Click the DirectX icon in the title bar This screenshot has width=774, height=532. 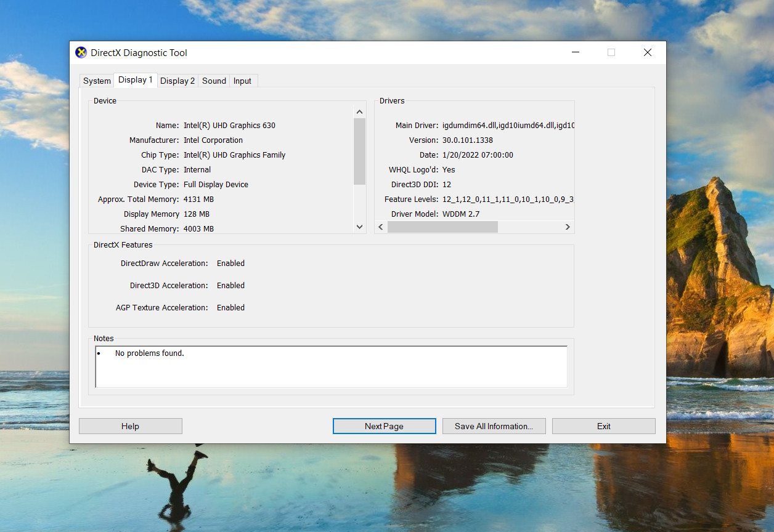click(81, 53)
